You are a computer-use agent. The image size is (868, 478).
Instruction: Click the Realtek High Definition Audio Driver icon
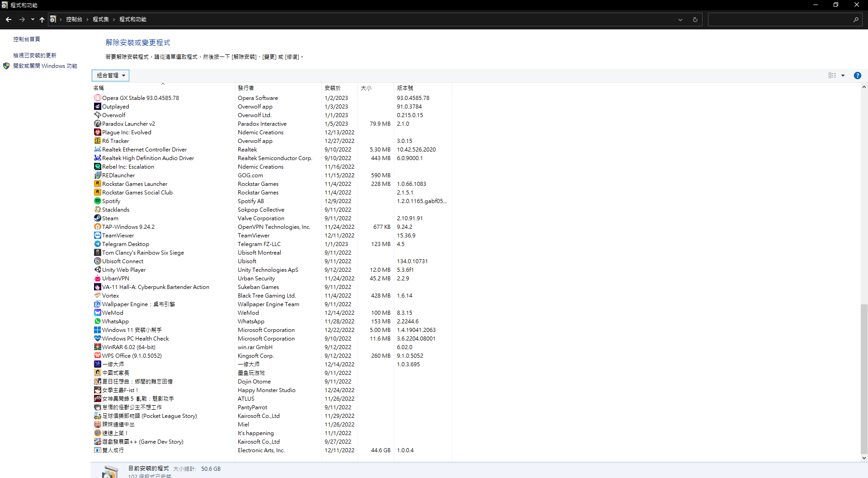[97, 158]
